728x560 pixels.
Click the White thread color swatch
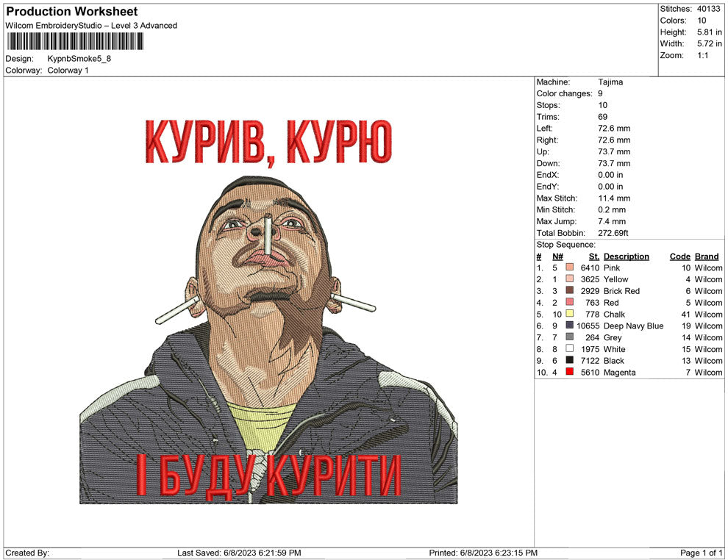click(570, 349)
